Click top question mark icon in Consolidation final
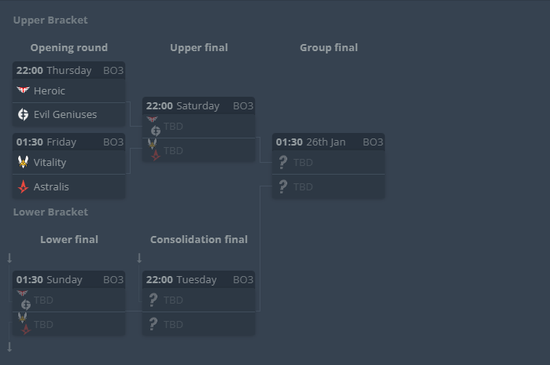The height and width of the screenshot is (365, 550). click(153, 300)
